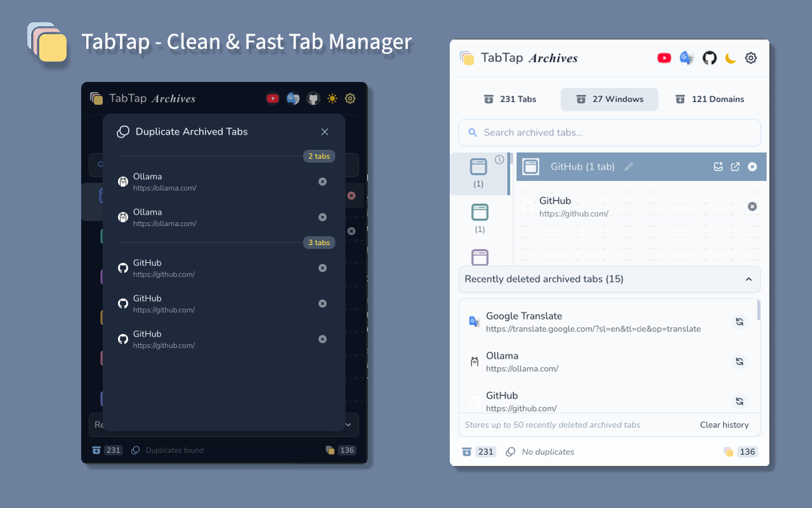Collapse 'Recently deleted archived tabs (15)' section
Viewport: 812px width, 508px height.
click(x=749, y=279)
